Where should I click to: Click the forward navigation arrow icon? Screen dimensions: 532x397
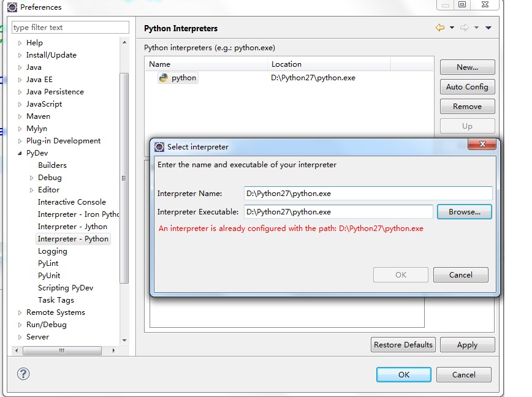[x=465, y=28]
